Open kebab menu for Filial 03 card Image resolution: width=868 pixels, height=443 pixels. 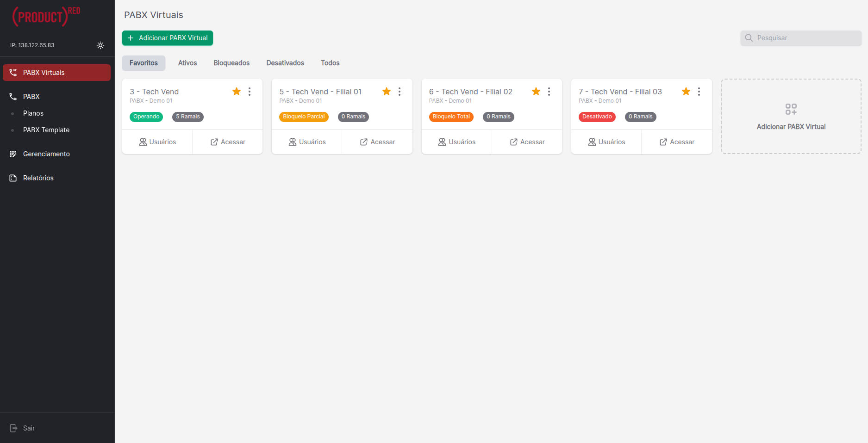click(699, 92)
